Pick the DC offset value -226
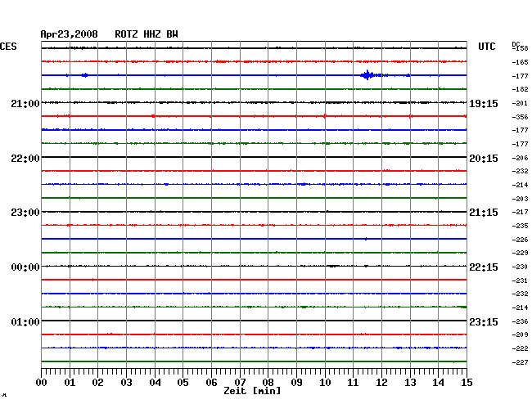The height and width of the screenshot is (404, 532). click(x=520, y=240)
